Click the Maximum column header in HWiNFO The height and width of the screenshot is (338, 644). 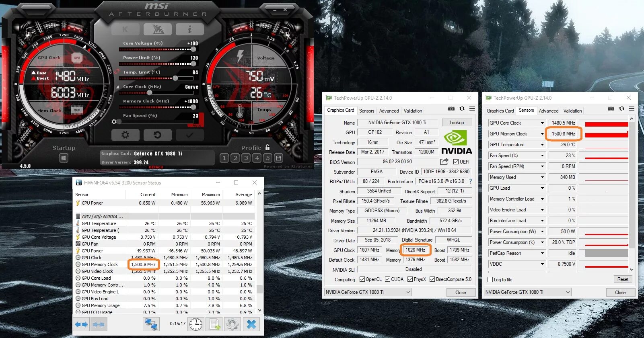[x=210, y=195]
